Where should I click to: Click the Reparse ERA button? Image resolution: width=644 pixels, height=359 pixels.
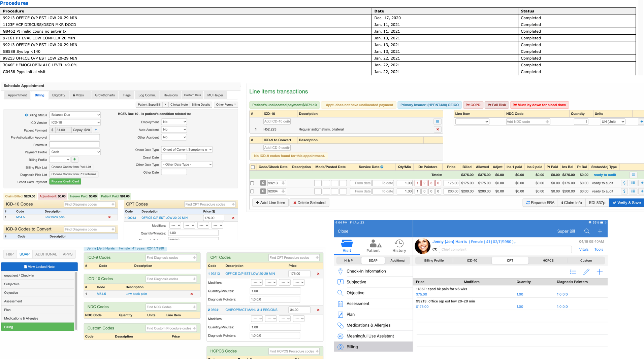[x=540, y=203]
